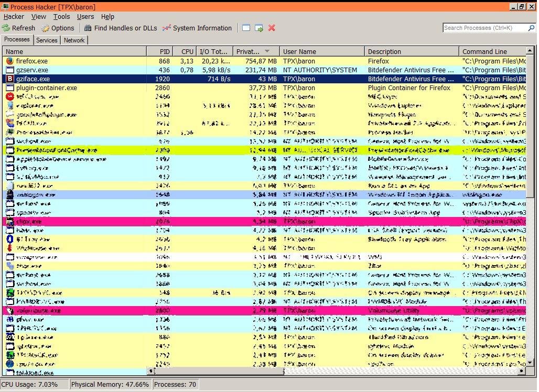
Task: Click the gzserv.exe process icon
Action: click(x=9, y=70)
